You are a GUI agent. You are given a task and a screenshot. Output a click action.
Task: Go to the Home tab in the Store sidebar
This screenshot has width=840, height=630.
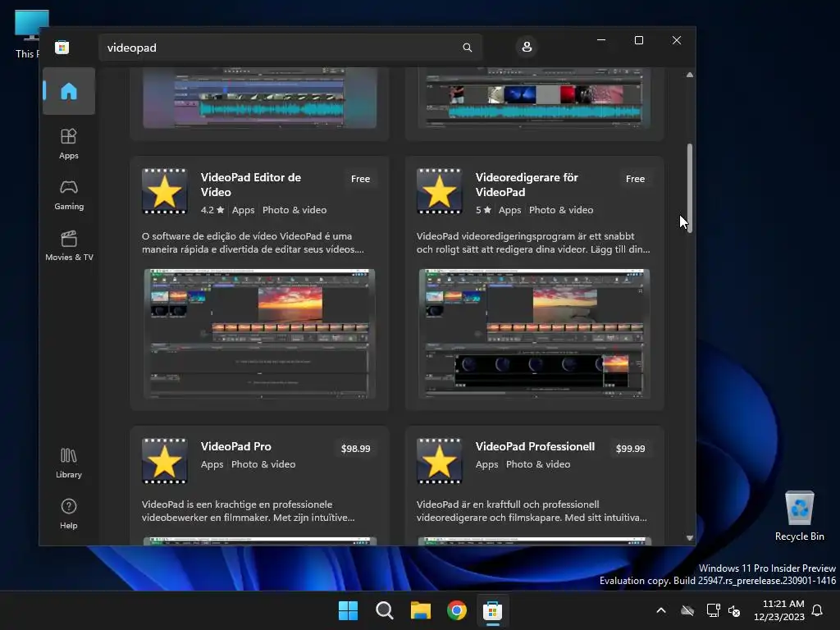click(69, 91)
